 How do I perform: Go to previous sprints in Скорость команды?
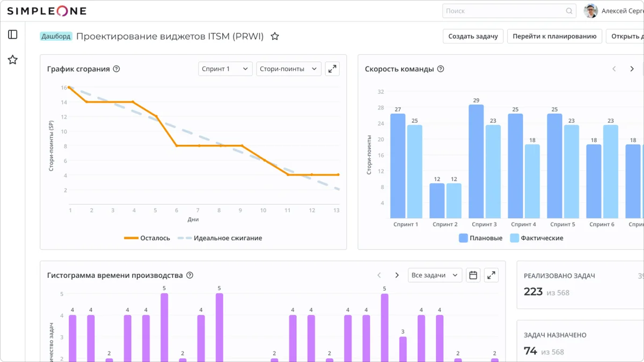pos(614,69)
